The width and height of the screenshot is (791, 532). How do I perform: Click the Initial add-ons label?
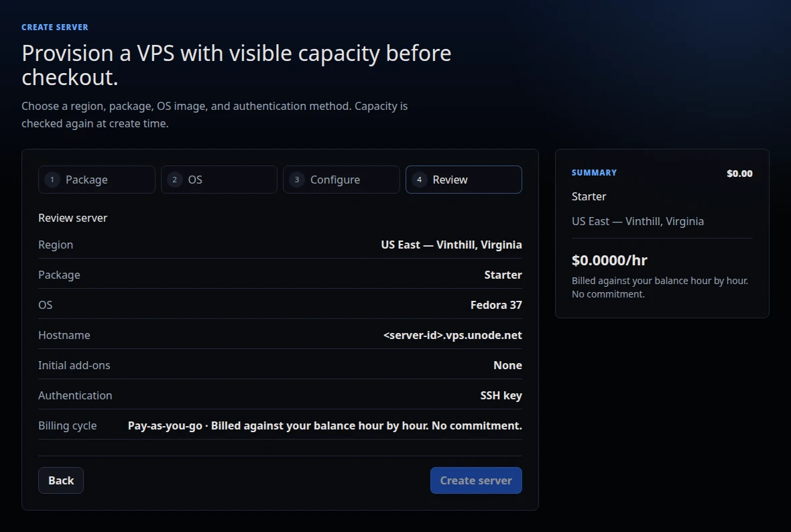[x=74, y=366]
